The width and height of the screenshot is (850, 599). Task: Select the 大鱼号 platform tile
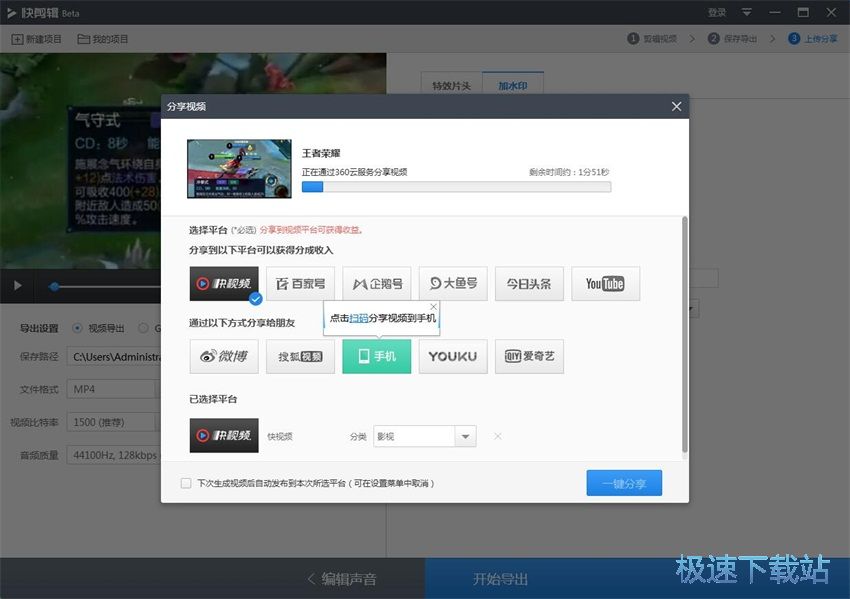coord(453,284)
